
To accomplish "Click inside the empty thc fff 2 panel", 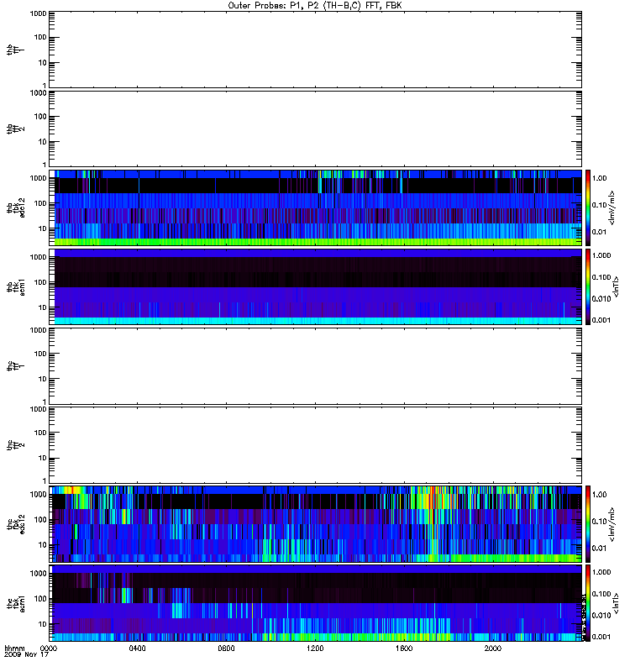I will (x=315, y=445).
